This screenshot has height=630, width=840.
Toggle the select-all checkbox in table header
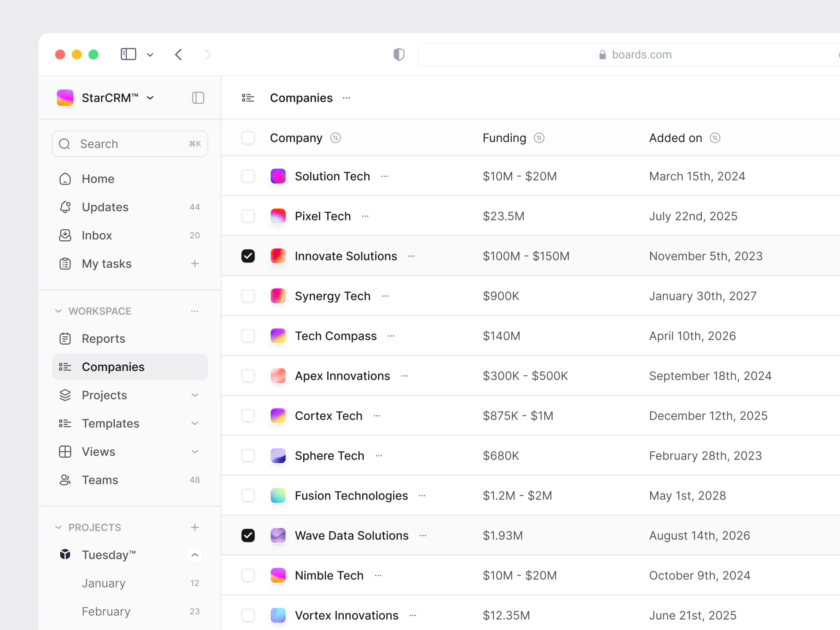coord(248,138)
